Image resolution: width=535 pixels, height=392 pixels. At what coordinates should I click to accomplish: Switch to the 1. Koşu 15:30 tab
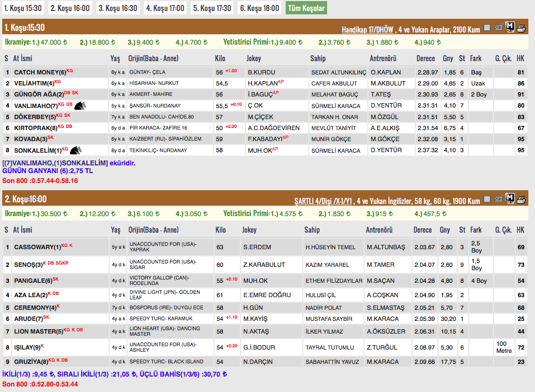tap(23, 8)
